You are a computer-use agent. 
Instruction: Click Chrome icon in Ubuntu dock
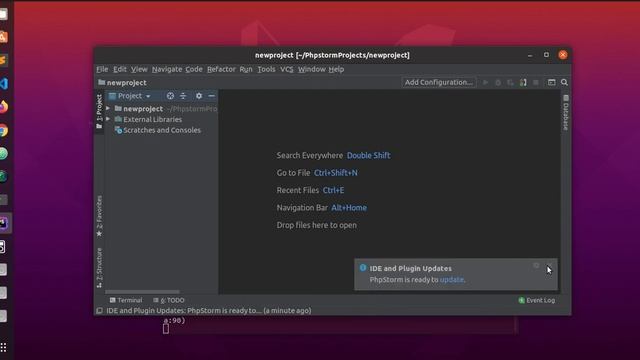tap(3, 131)
